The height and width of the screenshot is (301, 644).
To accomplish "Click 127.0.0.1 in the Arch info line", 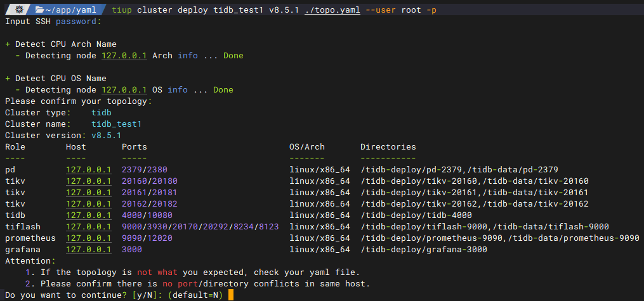I will 124,56.
